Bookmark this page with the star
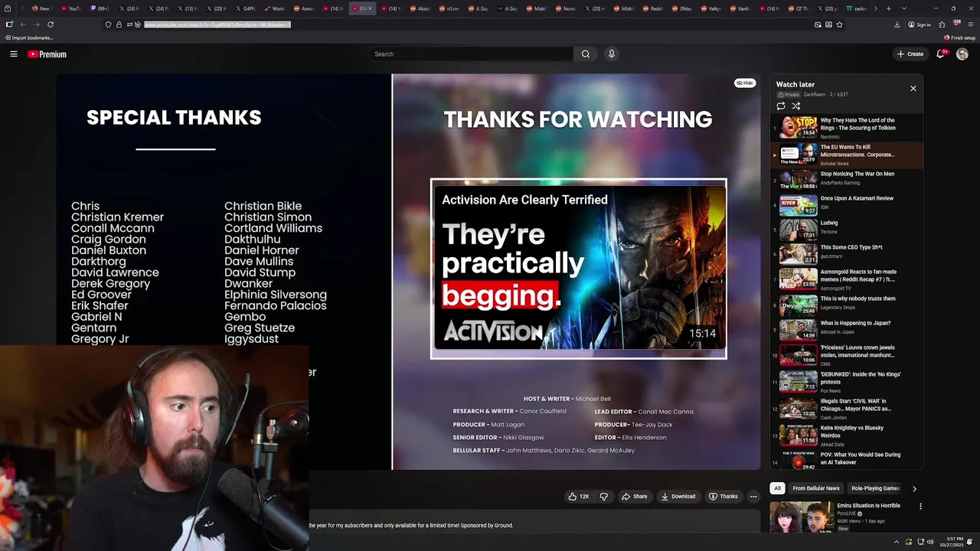 click(839, 24)
